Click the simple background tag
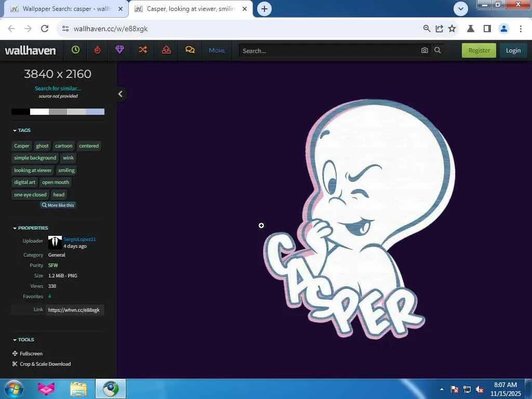The width and height of the screenshot is (532, 399). [35, 158]
